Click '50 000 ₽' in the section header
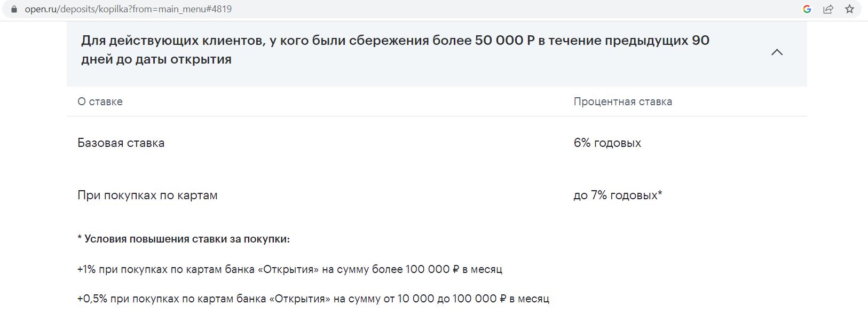 click(504, 41)
